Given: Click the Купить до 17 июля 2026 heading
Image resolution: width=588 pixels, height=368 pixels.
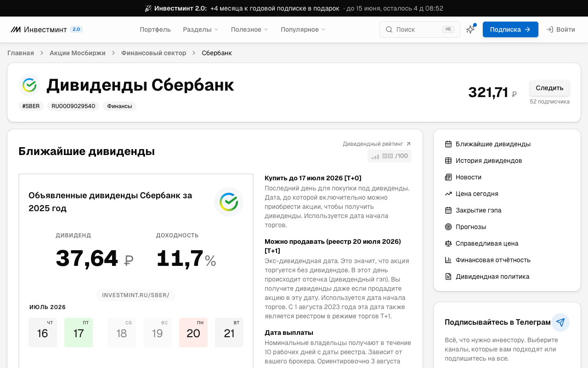Looking at the screenshot, I should coord(313,178).
